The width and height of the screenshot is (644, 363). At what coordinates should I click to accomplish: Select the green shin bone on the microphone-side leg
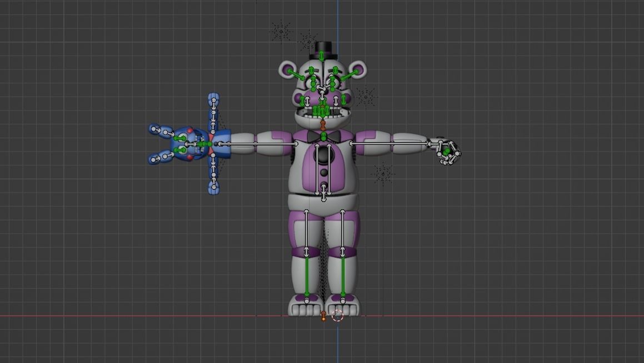343,276
